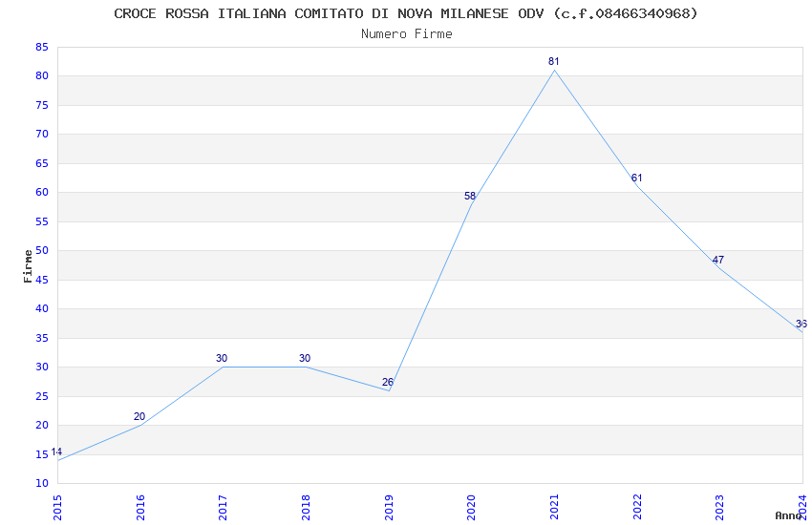The height and width of the screenshot is (525, 812).
Task: Click the y-axis tick 20
Action: coord(42,425)
